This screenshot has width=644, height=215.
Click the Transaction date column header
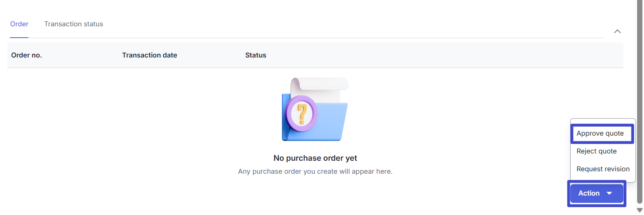click(150, 55)
